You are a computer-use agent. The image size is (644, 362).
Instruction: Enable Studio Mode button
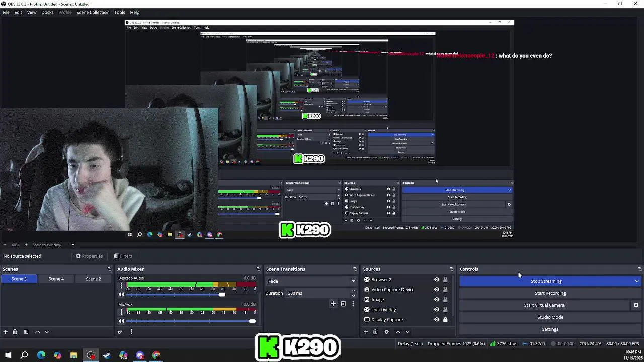pos(550,317)
